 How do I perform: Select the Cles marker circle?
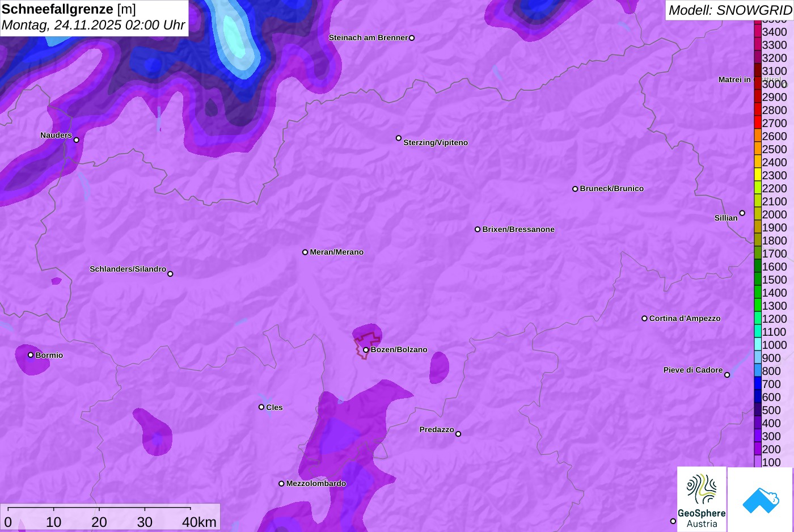click(261, 407)
